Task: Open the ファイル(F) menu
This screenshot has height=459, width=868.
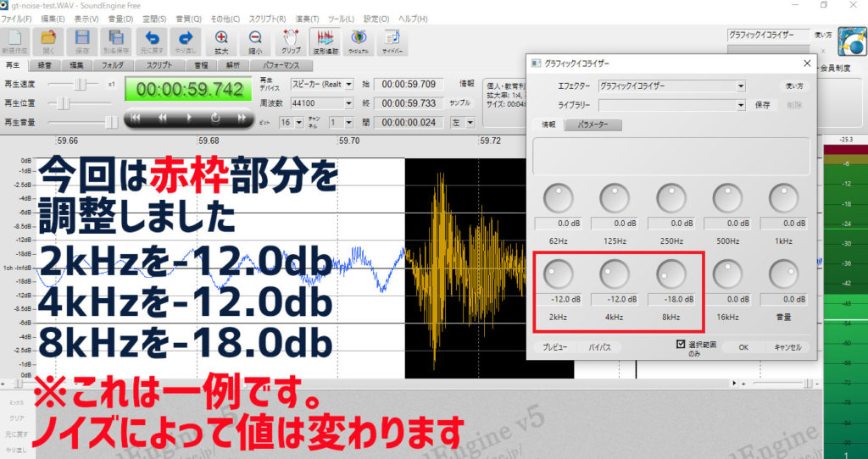Action: click(16, 19)
